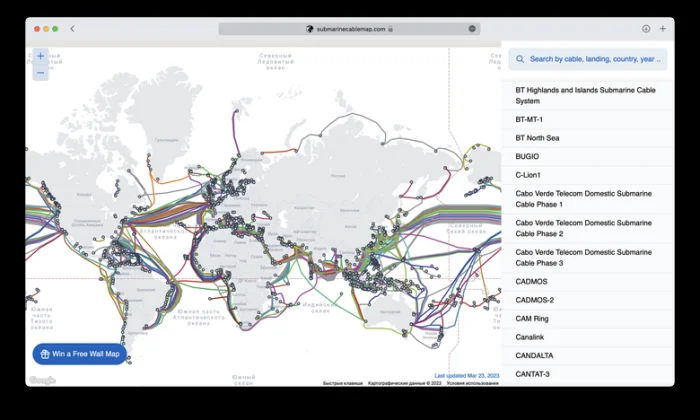Click the search magnifier icon
The height and width of the screenshot is (420, 700).
(x=520, y=59)
